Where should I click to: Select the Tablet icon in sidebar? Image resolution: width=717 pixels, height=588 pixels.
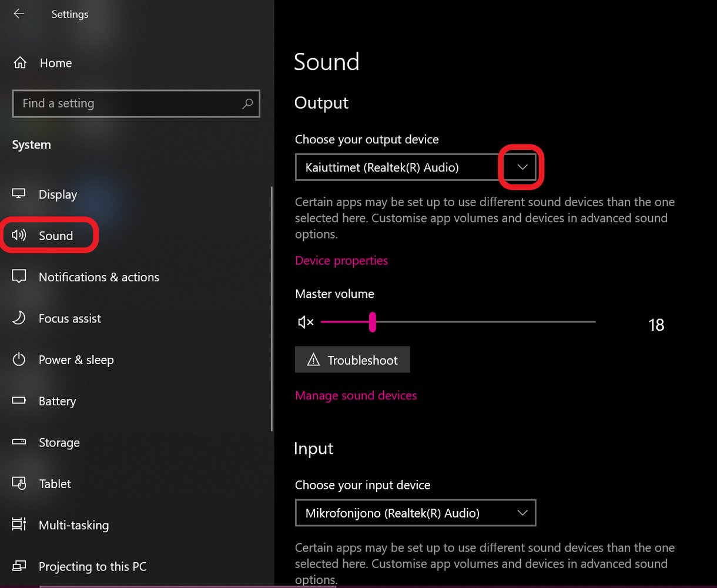pos(18,483)
